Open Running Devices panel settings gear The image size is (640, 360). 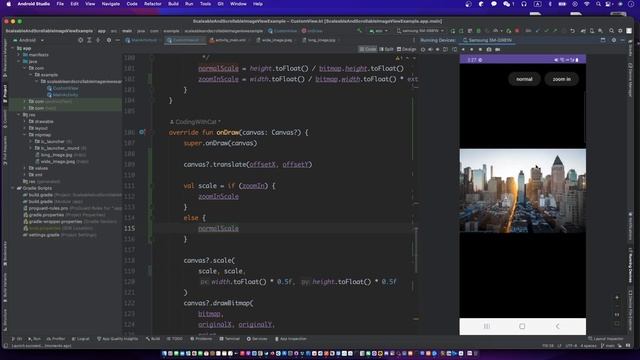(613, 40)
